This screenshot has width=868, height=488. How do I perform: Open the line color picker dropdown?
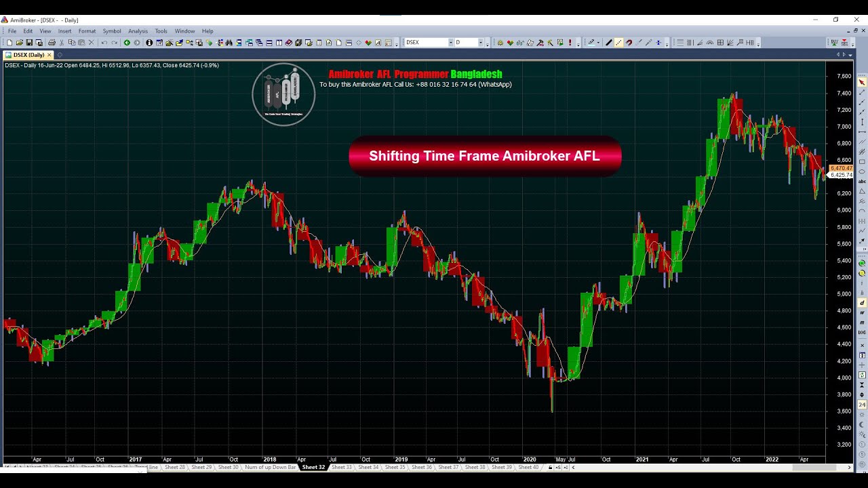[x=598, y=43]
